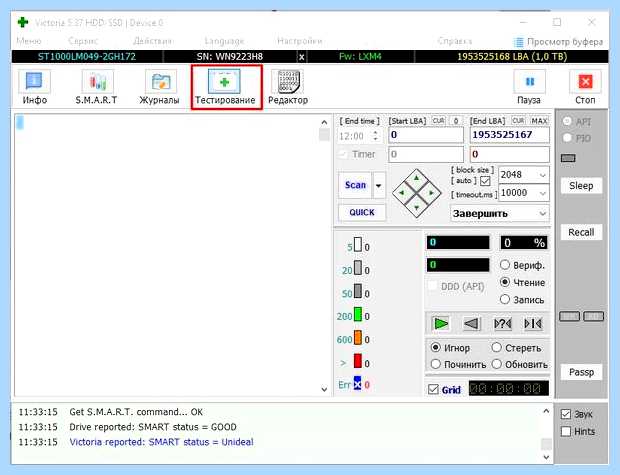
Task: Click the orange 600 ms block indicator
Action: 357,338
